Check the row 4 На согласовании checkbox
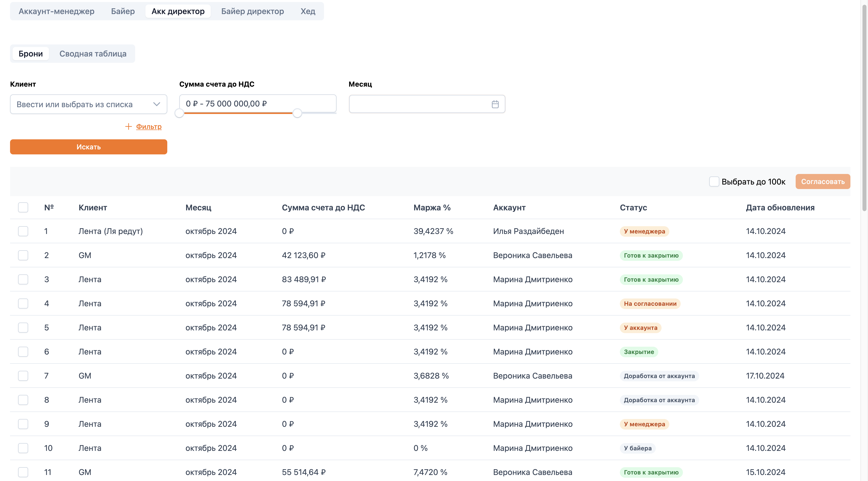Image resolution: width=868 pixels, height=481 pixels. tap(23, 304)
